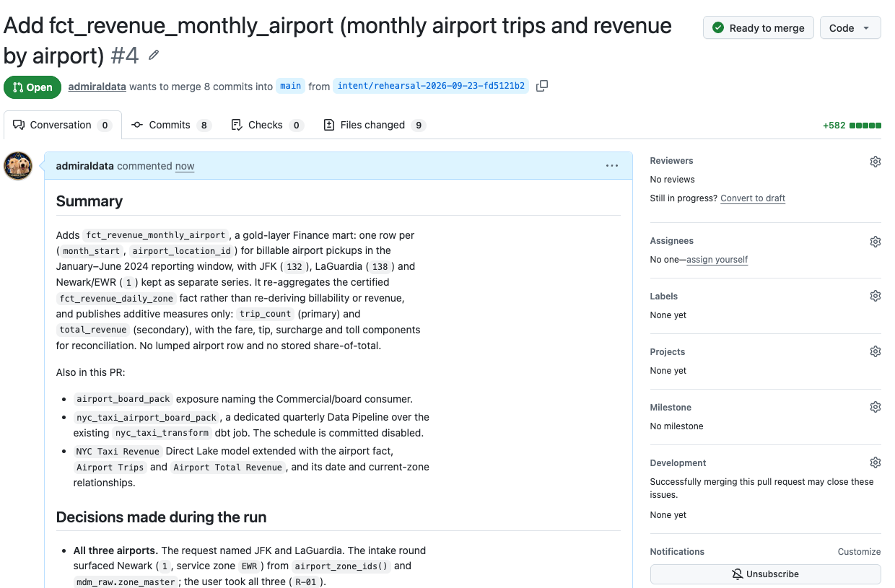Switch to the Conversation tab
Image resolution: width=895 pixels, height=588 pixels.
pos(62,125)
